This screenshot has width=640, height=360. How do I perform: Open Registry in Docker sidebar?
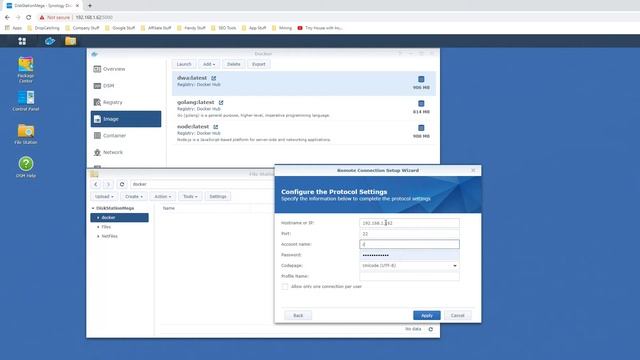coord(126,102)
